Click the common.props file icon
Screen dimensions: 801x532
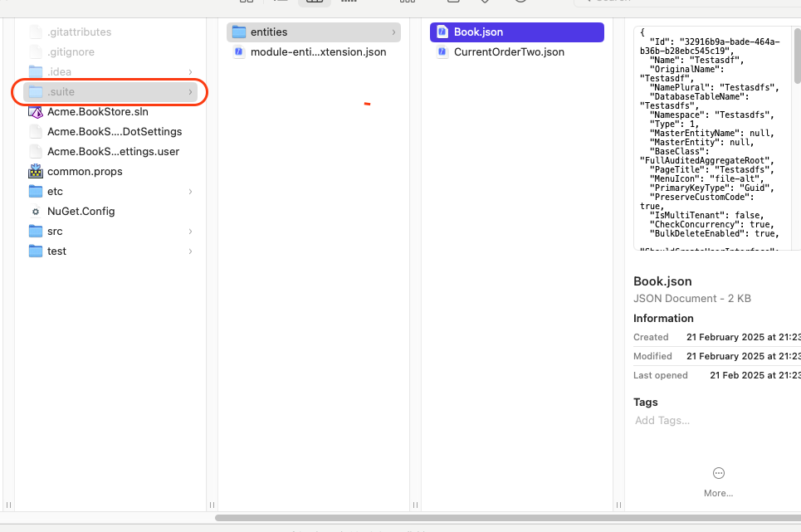coord(36,172)
